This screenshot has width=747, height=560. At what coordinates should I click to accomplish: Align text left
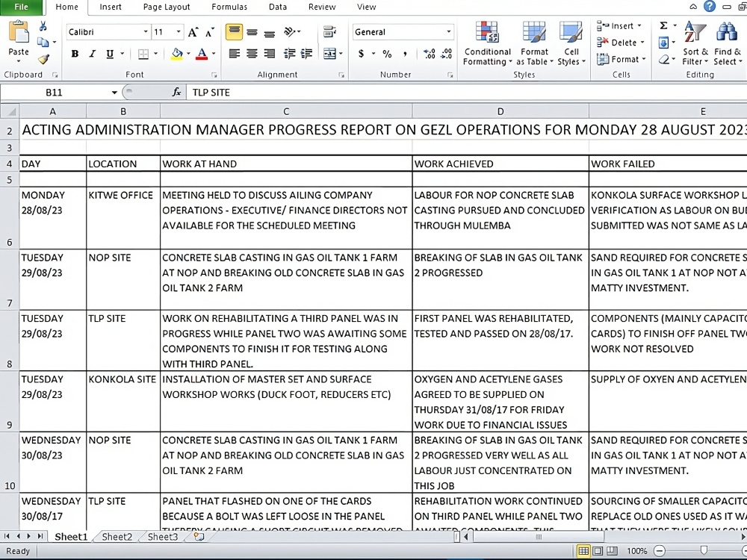[x=234, y=54]
